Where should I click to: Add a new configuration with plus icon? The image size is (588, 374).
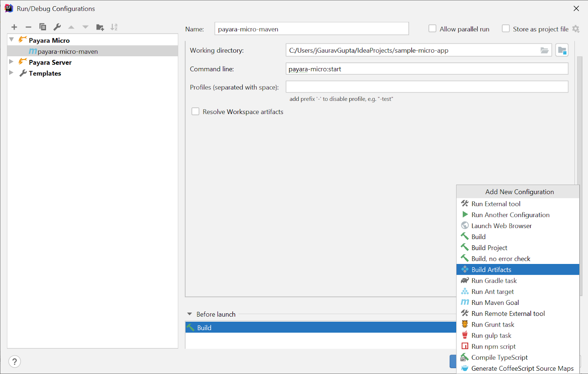click(14, 27)
